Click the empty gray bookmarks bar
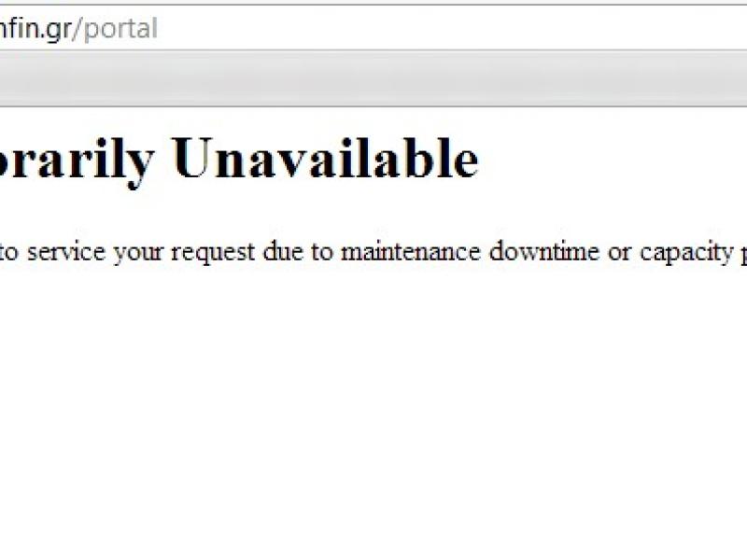 (373, 78)
